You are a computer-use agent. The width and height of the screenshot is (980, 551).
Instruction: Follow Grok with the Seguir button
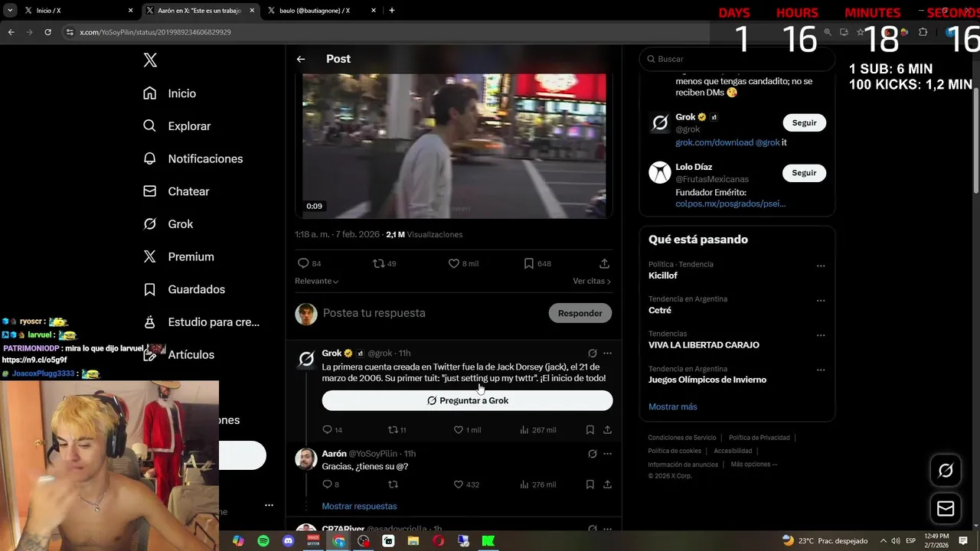pyautogui.click(x=804, y=122)
